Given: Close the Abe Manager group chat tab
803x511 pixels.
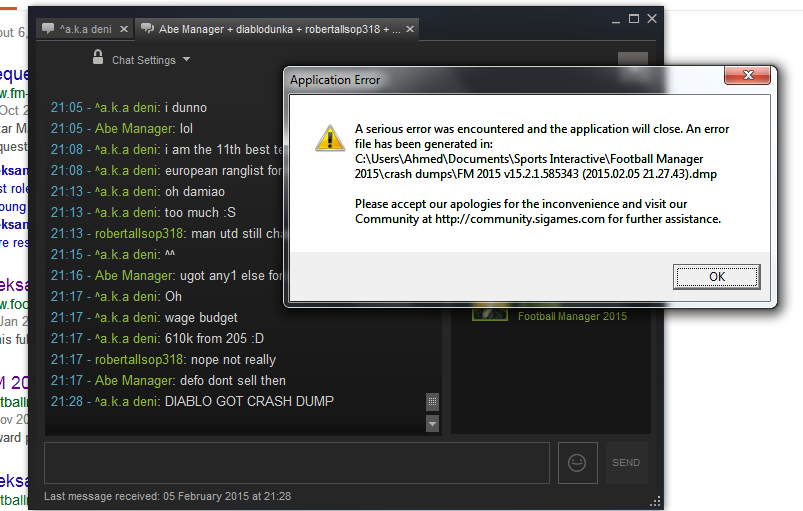Looking at the screenshot, I should [x=410, y=29].
